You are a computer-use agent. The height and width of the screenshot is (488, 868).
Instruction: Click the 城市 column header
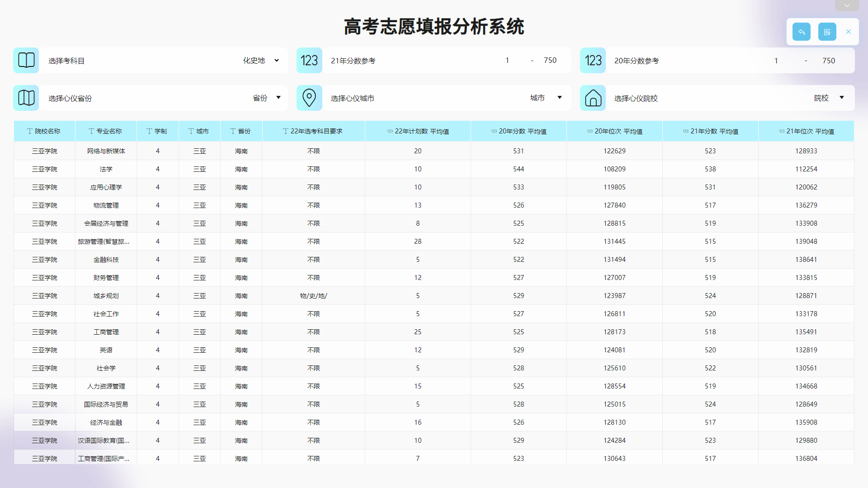[199, 131]
